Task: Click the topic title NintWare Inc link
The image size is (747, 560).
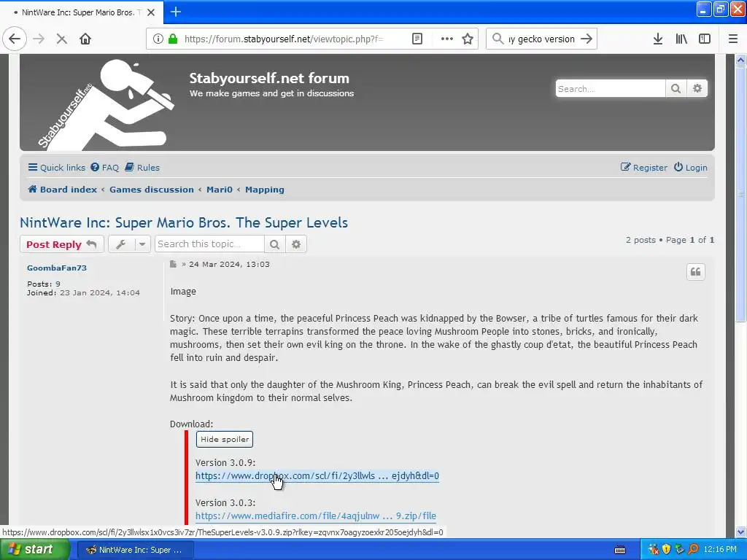Action: pyautogui.click(x=184, y=223)
